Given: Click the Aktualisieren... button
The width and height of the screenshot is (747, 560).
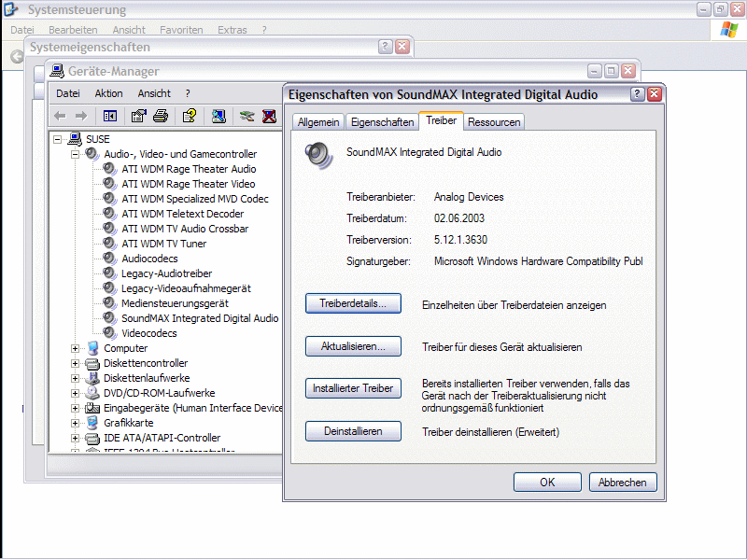Looking at the screenshot, I should [x=353, y=346].
